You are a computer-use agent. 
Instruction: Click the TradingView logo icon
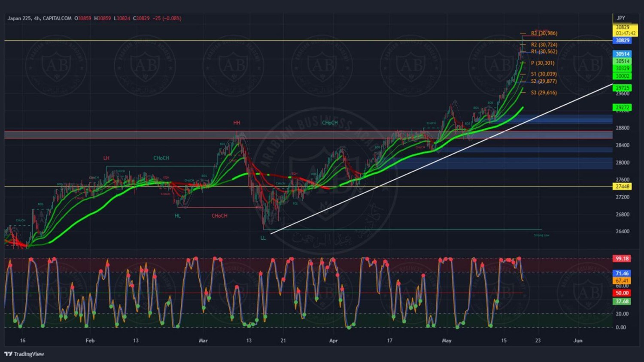coord(8,354)
